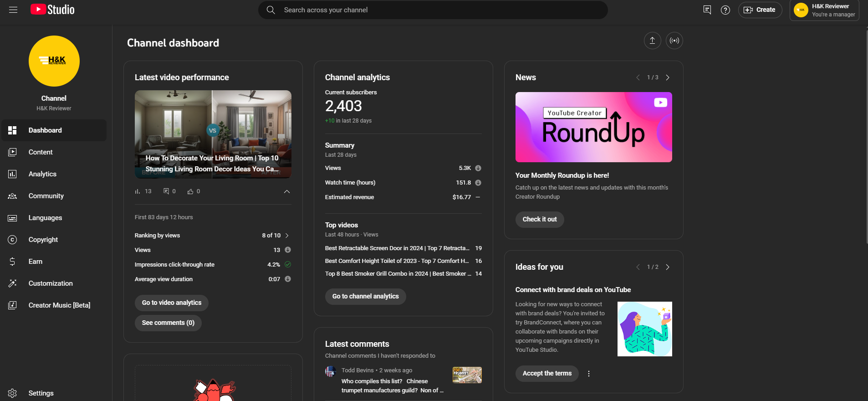Click Estimated revenue $16.77 value
This screenshot has height=401, width=868.
[x=462, y=197]
